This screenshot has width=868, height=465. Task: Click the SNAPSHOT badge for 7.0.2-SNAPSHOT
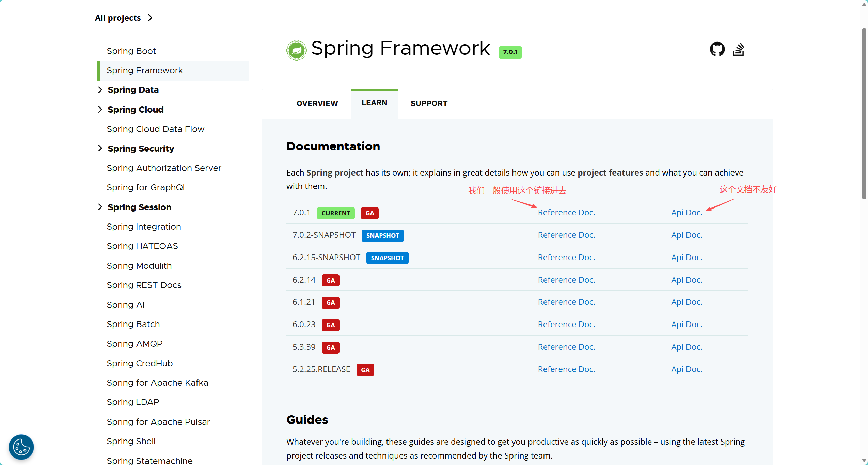pyautogui.click(x=382, y=236)
